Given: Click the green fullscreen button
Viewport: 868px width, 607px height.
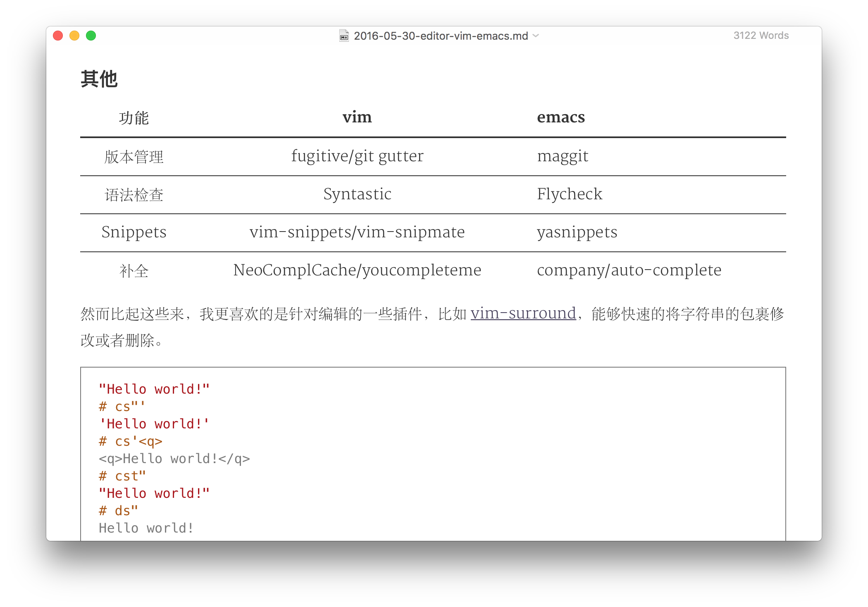Looking at the screenshot, I should [x=91, y=36].
